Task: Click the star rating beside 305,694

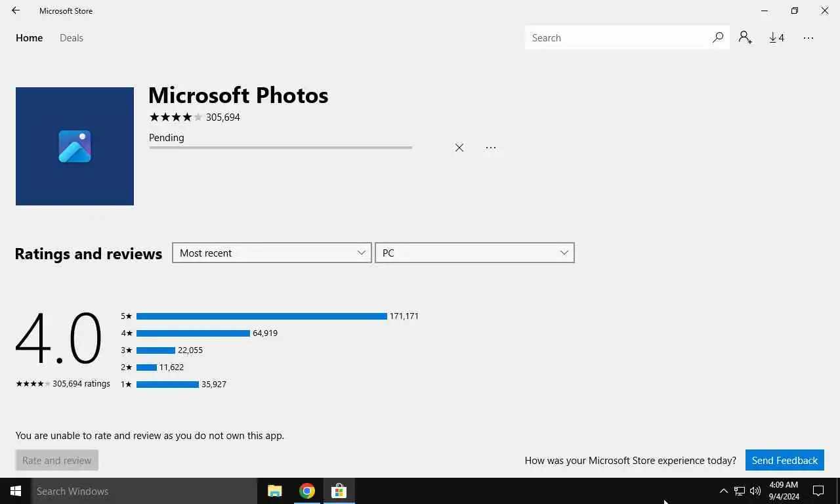Action: (x=176, y=117)
